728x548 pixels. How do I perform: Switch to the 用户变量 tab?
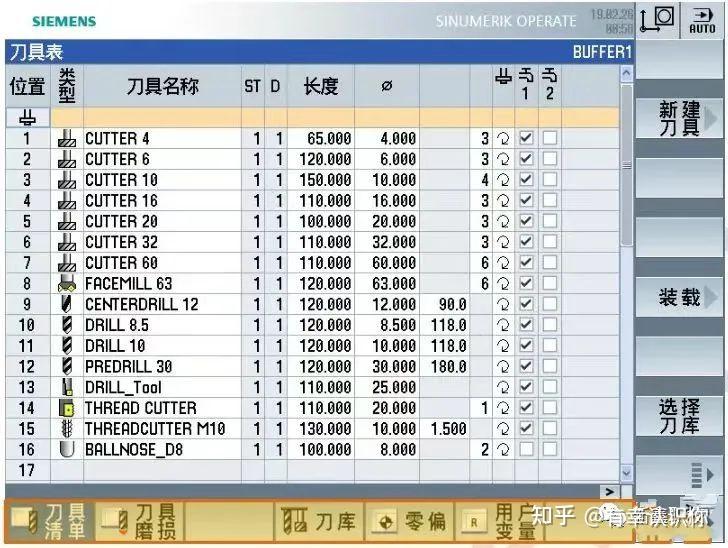point(499,522)
